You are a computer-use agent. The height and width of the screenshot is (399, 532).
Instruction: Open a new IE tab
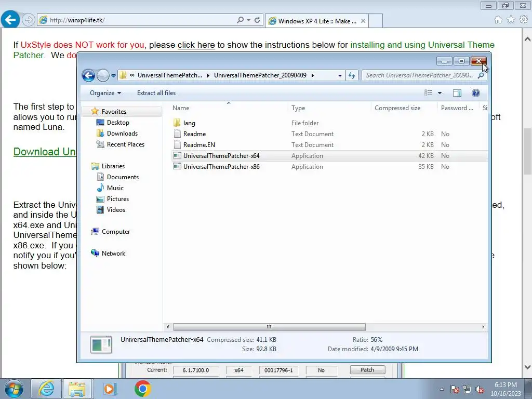click(x=376, y=21)
